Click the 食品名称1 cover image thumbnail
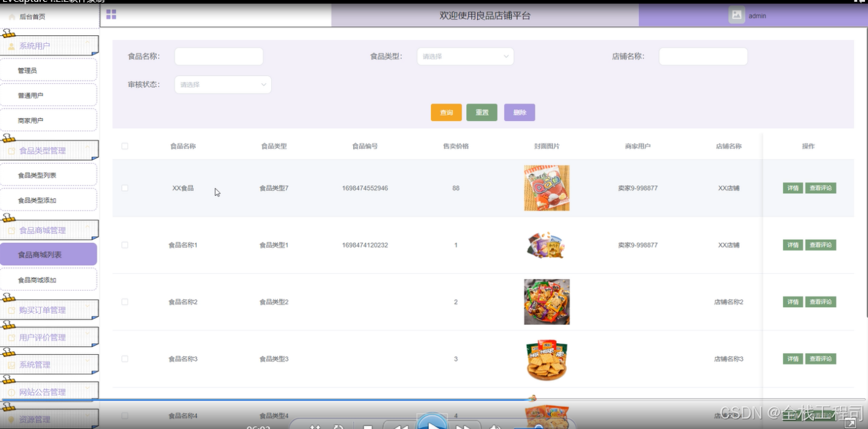868x429 pixels. pyautogui.click(x=546, y=245)
